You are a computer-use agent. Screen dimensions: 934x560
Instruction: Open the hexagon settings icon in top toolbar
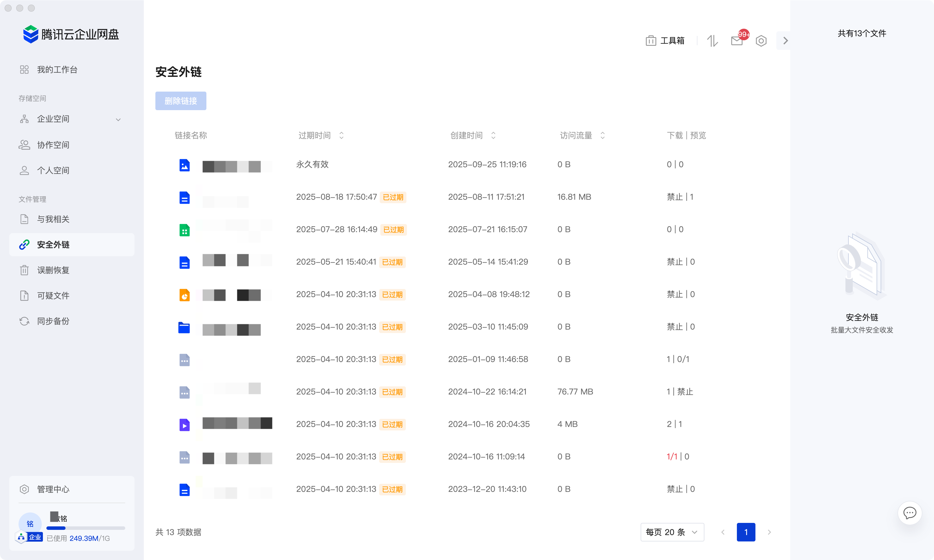[761, 41]
